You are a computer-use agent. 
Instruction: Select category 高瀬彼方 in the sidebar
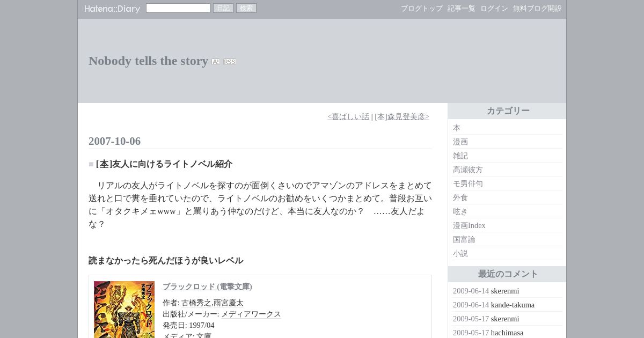(468, 170)
